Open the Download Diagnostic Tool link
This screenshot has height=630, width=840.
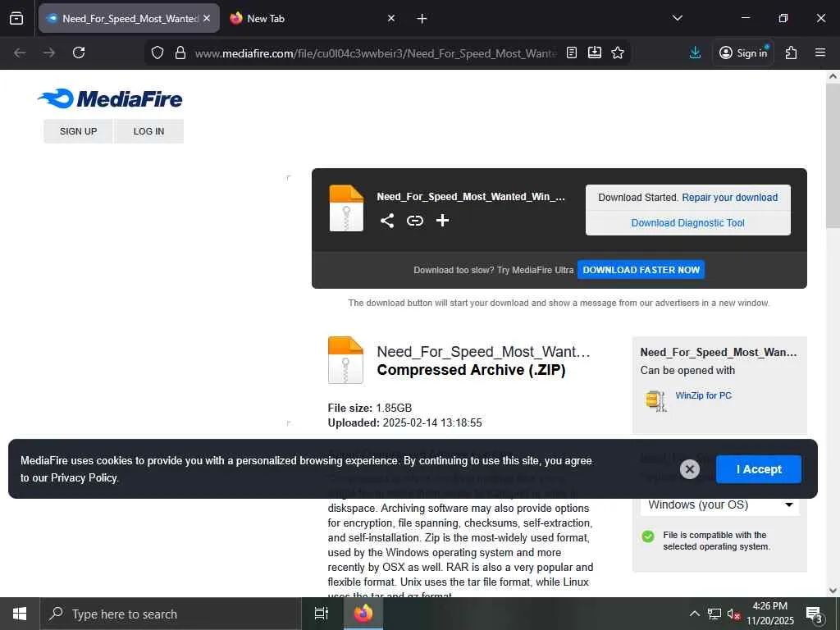tap(688, 223)
